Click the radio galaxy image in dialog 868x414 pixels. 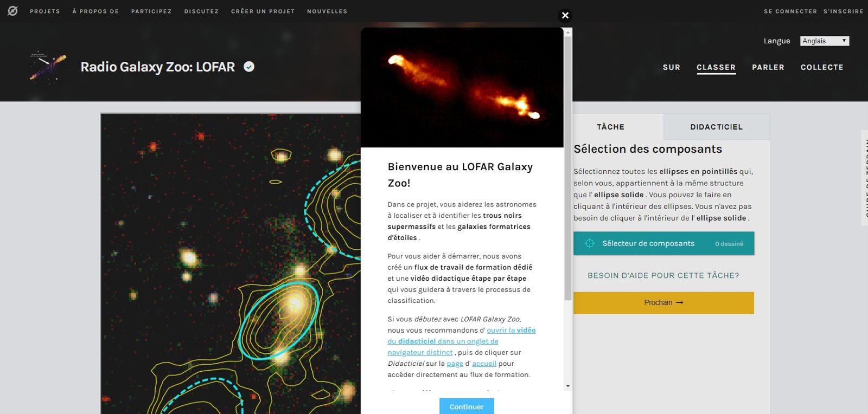click(462, 87)
